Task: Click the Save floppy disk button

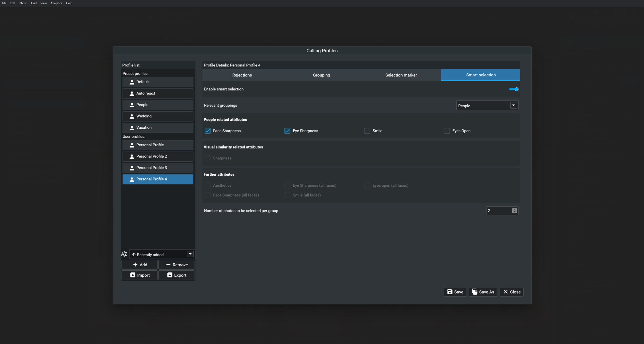Action: coord(455,292)
